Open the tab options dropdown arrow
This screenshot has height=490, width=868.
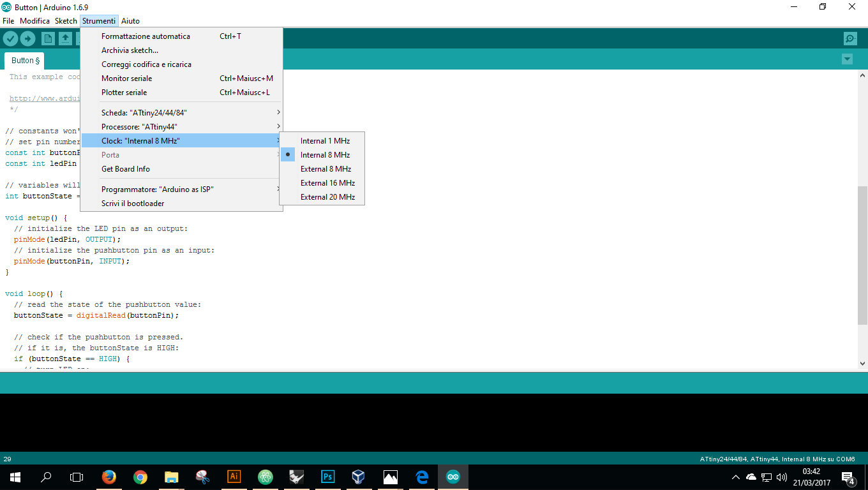(x=847, y=59)
